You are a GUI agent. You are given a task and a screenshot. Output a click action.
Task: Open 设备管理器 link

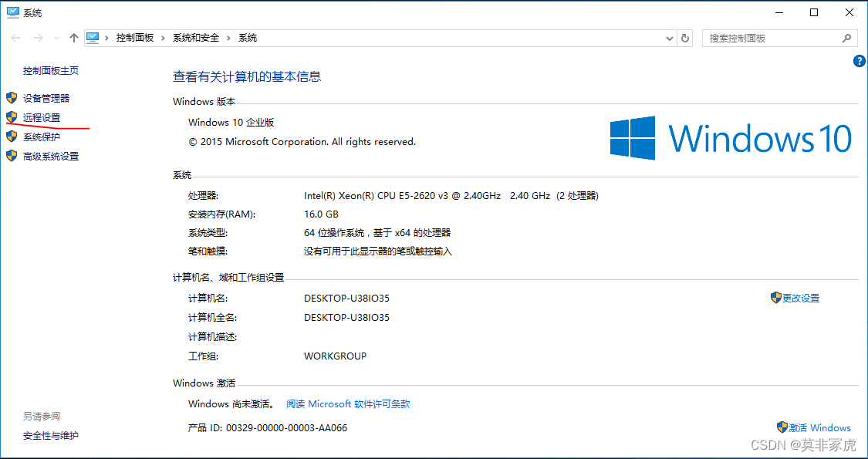[46, 98]
